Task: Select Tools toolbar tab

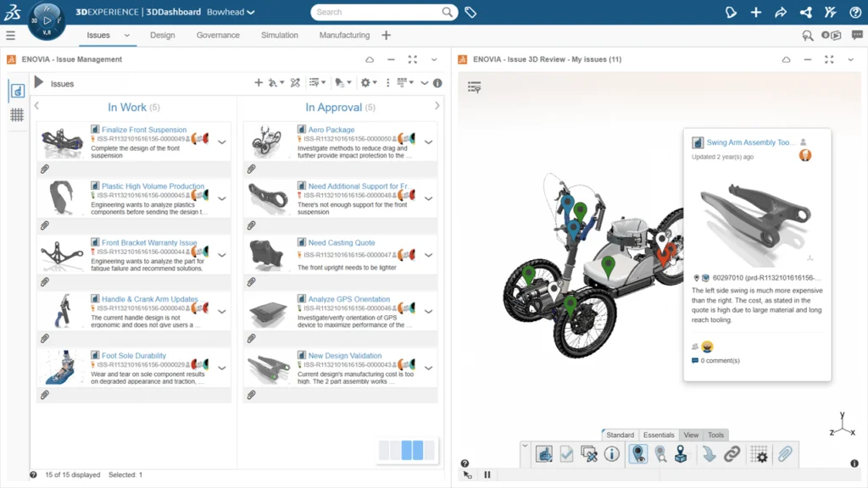Action: pos(715,435)
